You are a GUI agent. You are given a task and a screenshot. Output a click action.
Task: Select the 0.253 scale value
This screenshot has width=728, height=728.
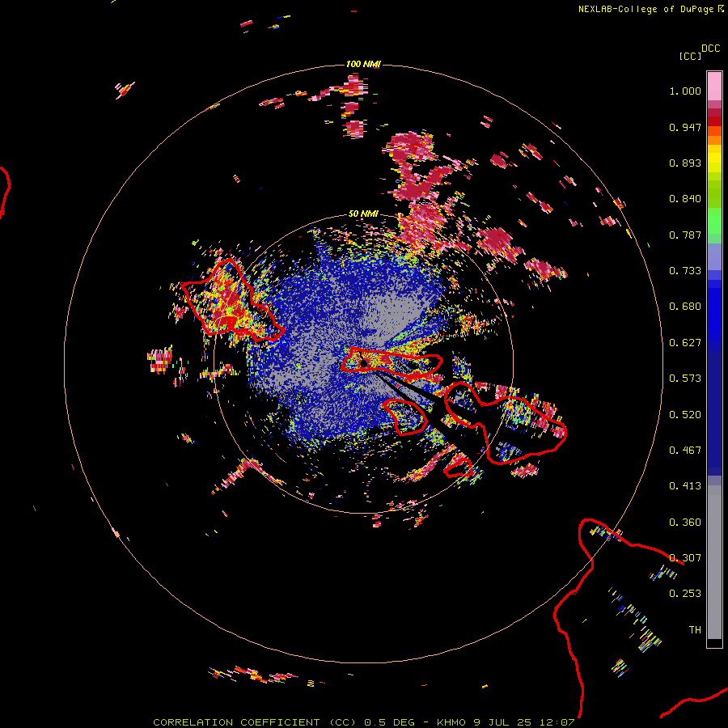[x=685, y=594]
